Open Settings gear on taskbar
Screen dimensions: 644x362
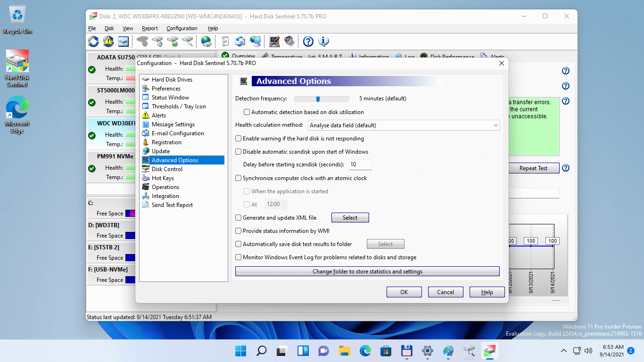428,351
